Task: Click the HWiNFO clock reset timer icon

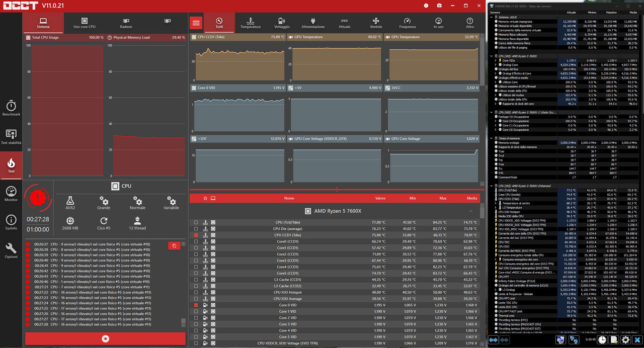Action: (602, 340)
